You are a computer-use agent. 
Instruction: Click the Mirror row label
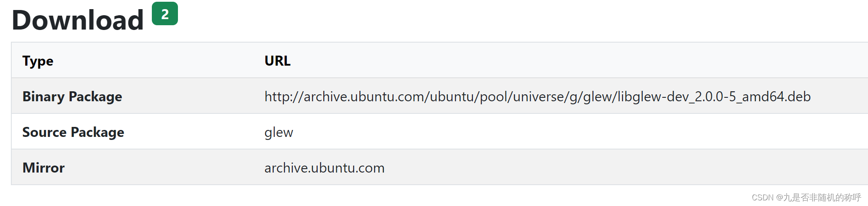pyautogui.click(x=44, y=168)
